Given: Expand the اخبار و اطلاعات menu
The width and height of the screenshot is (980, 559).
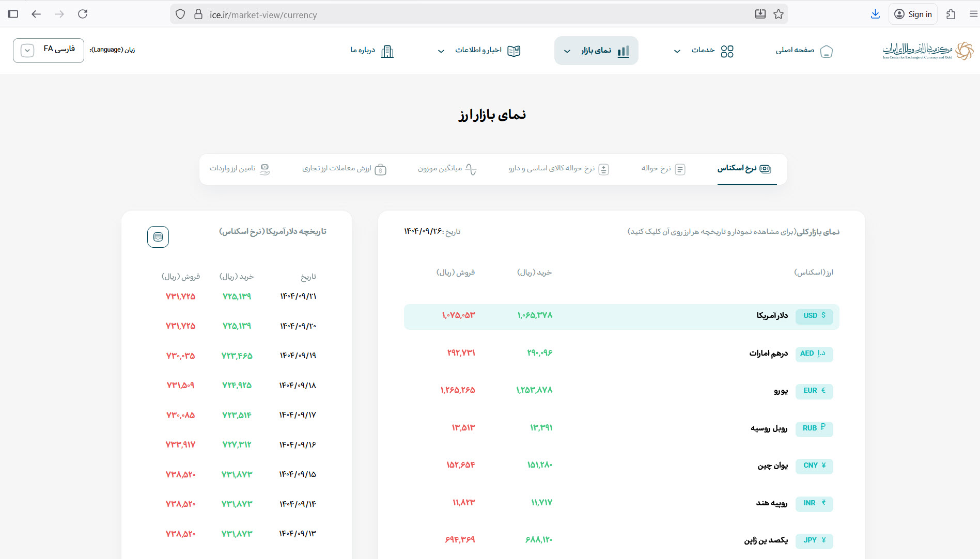Looking at the screenshot, I should [478, 51].
